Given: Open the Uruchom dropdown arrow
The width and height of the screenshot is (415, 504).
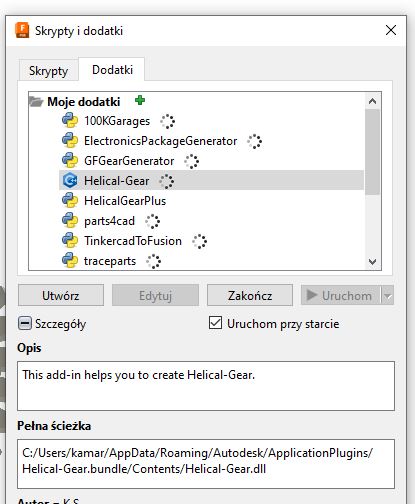Looking at the screenshot, I should (388, 295).
